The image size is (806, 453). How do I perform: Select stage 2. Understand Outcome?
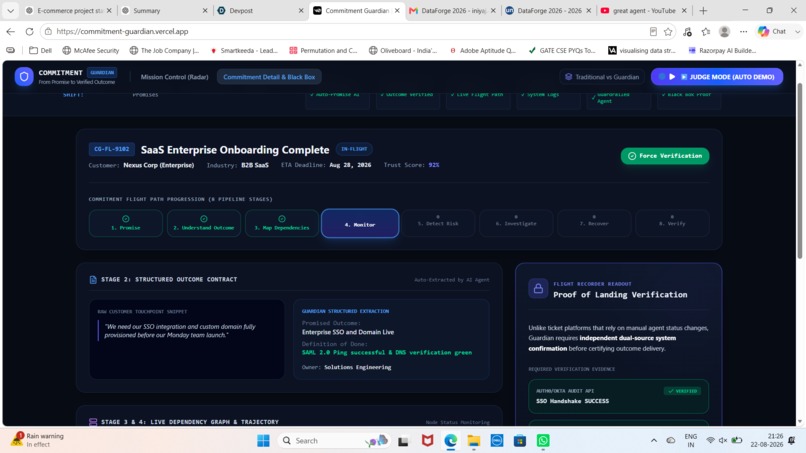click(x=204, y=223)
